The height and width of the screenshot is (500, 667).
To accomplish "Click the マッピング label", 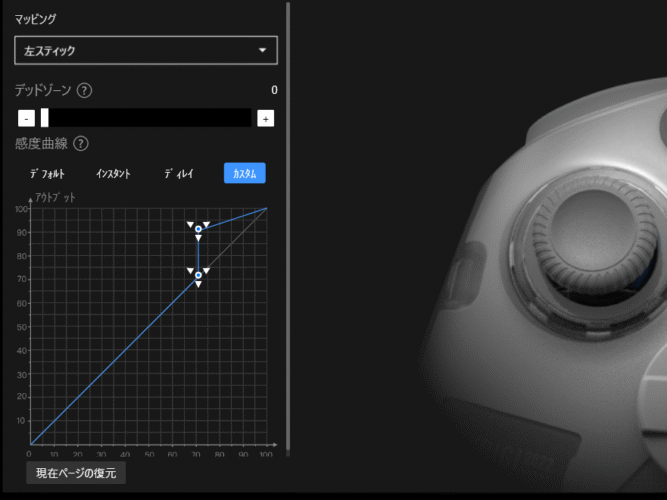I will tap(35, 19).
